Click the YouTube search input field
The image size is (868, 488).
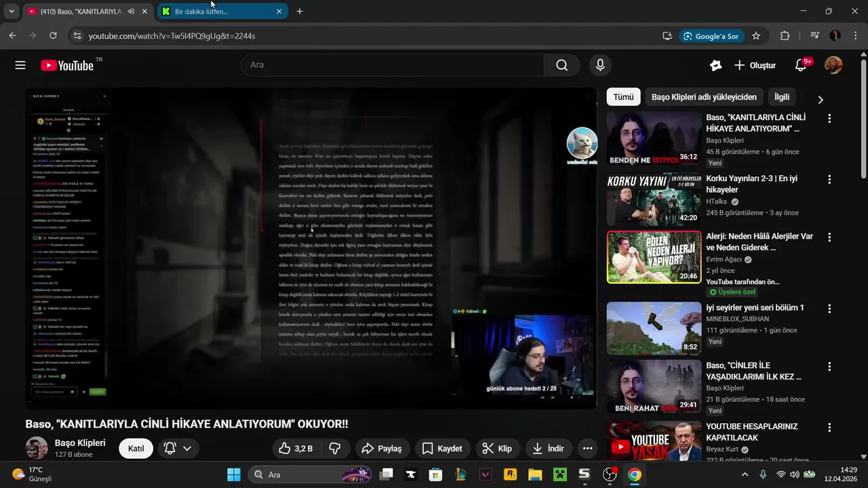393,65
